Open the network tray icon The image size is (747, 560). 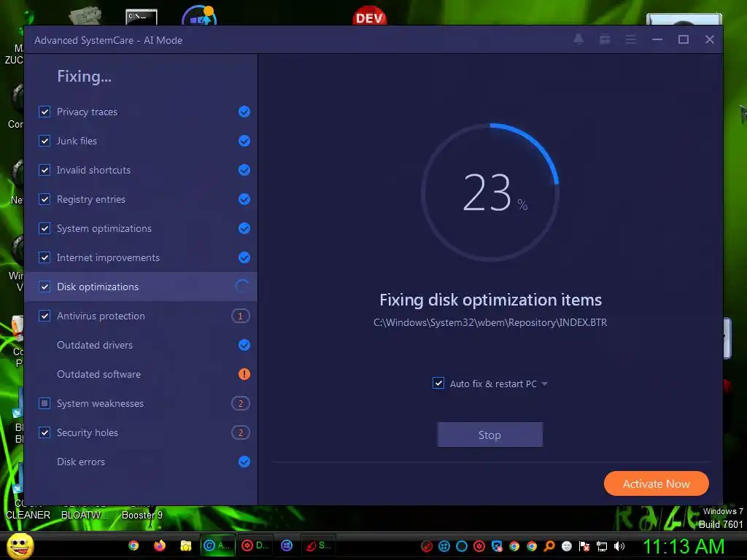click(x=602, y=546)
